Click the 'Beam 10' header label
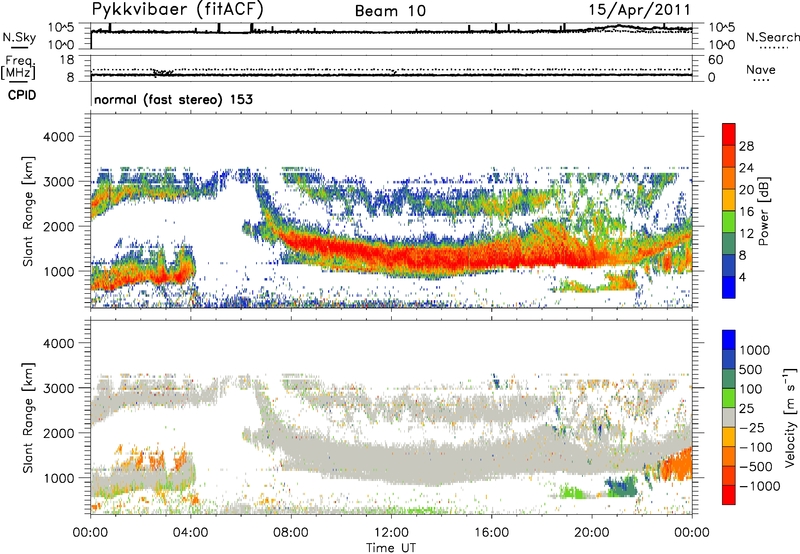 390,11
